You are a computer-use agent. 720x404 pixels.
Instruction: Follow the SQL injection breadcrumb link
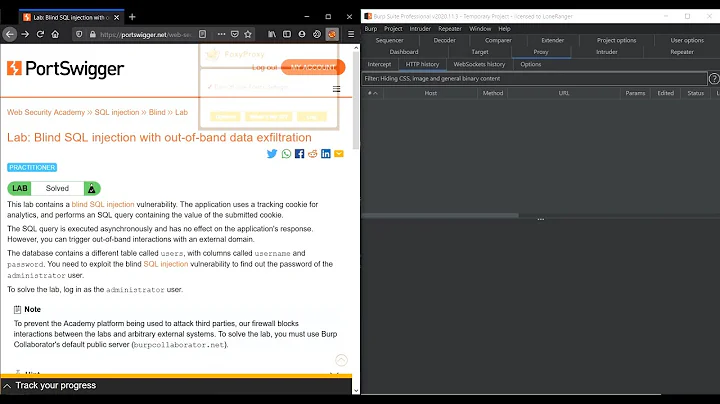click(117, 112)
